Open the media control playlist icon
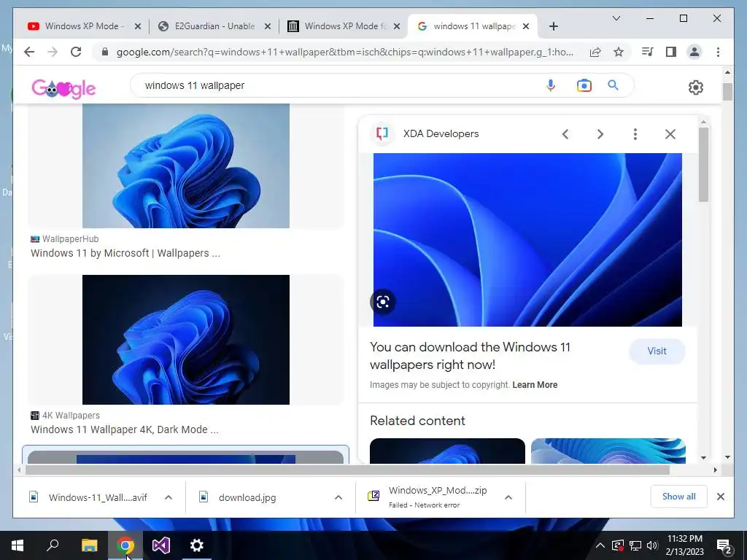747x560 pixels. tap(648, 52)
